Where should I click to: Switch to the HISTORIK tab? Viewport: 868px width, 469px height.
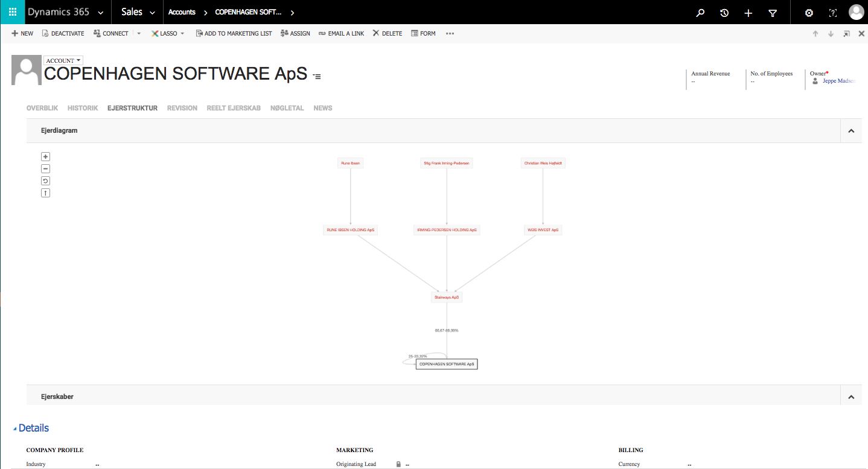83,108
